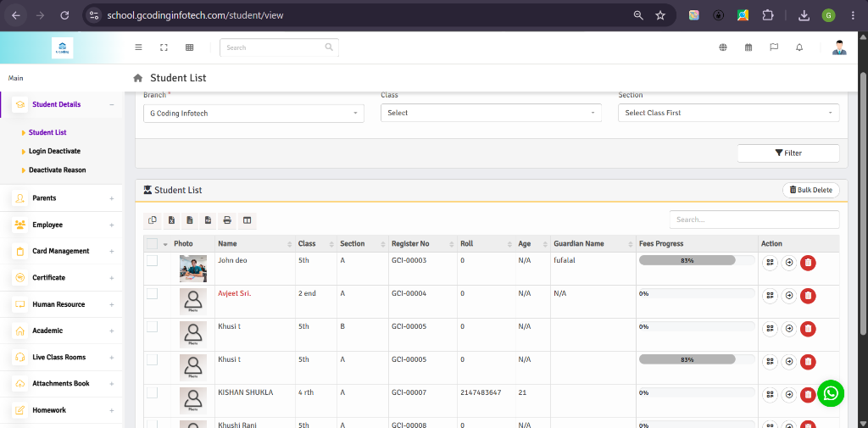The width and height of the screenshot is (868, 428).
Task: Open the calendar icon in top bar
Action: [748, 47]
